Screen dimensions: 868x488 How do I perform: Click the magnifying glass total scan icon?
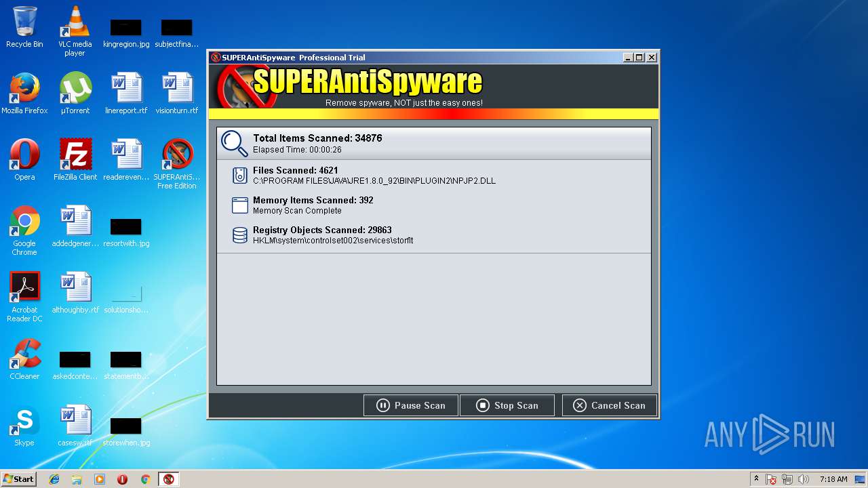coord(235,143)
